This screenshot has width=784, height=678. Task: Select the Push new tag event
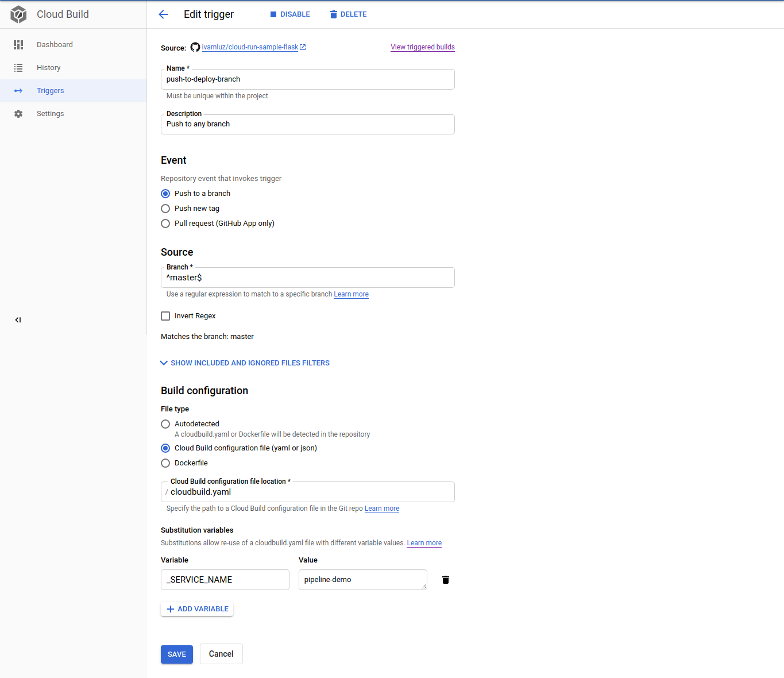pyautogui.click(x=165, y=208)
